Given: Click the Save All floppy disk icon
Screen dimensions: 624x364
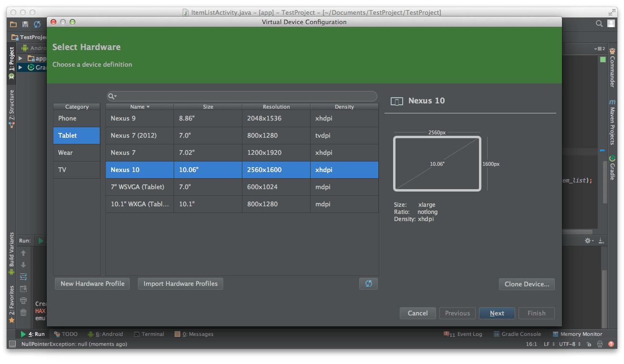Looking at the screenshot, I should 25,24.
